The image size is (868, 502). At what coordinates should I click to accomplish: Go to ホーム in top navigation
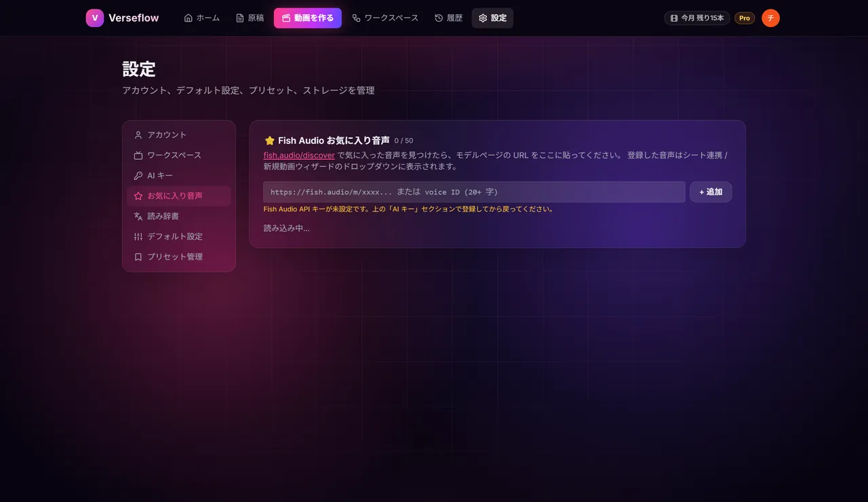(208, 18)
